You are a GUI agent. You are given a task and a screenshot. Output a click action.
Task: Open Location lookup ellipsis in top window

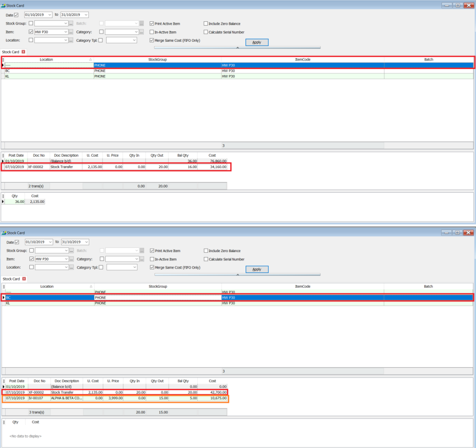point(71,40)
